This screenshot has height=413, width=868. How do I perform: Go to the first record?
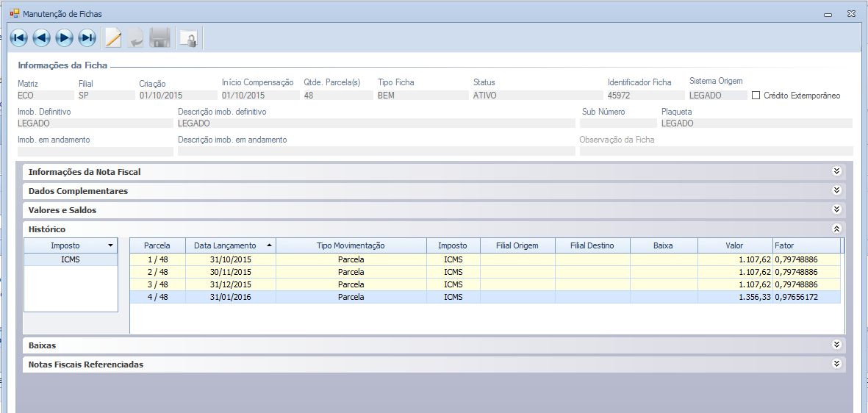pos(19,38)
